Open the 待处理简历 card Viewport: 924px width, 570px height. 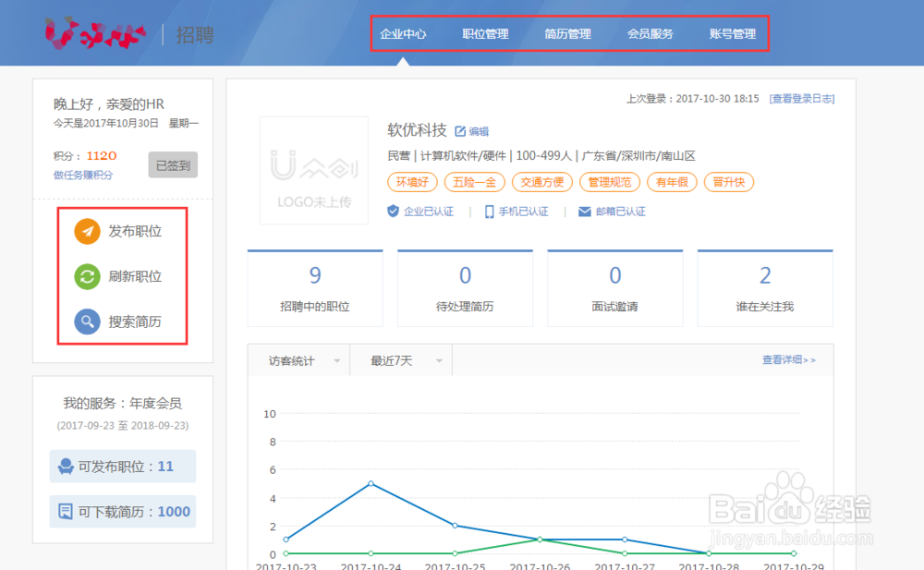click(465, 288)
